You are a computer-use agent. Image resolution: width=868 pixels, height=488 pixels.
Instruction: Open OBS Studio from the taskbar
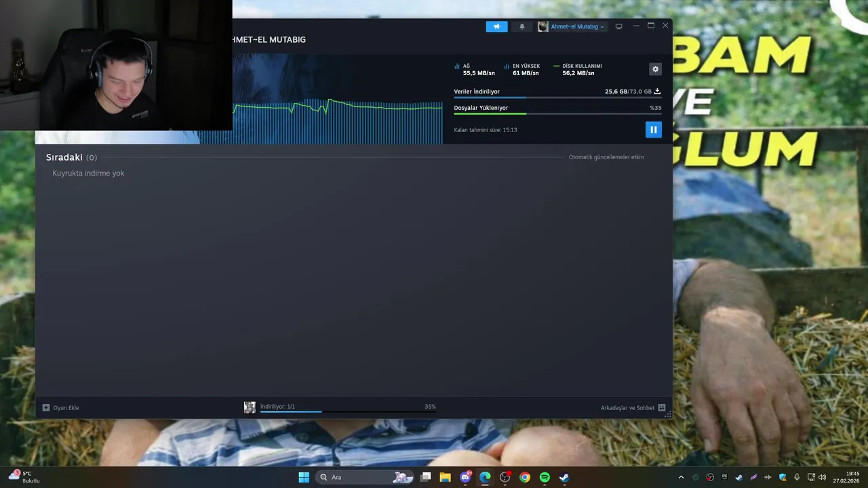tap(505, 477)
